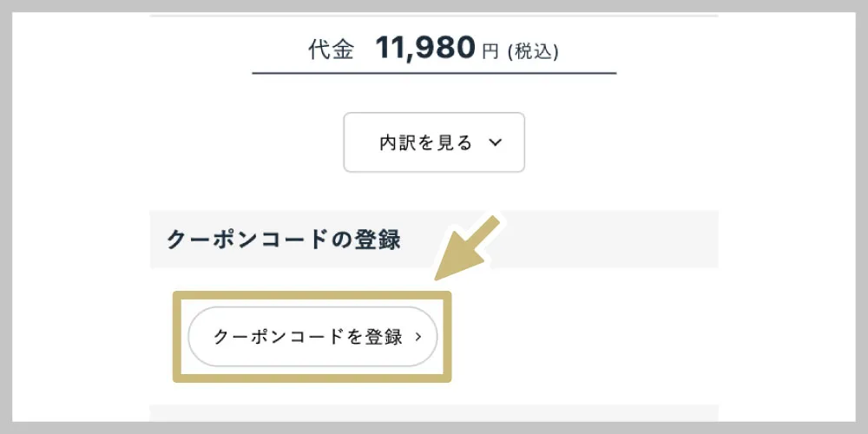The image size is (868, 434).
Task: Click the 円 currency text
Action: click(490, 52)
